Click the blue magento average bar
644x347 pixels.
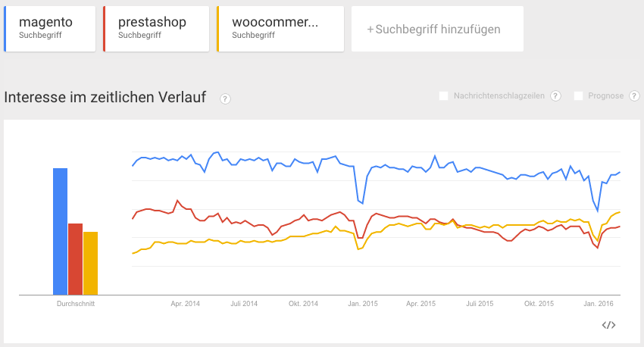click(60, 231)
